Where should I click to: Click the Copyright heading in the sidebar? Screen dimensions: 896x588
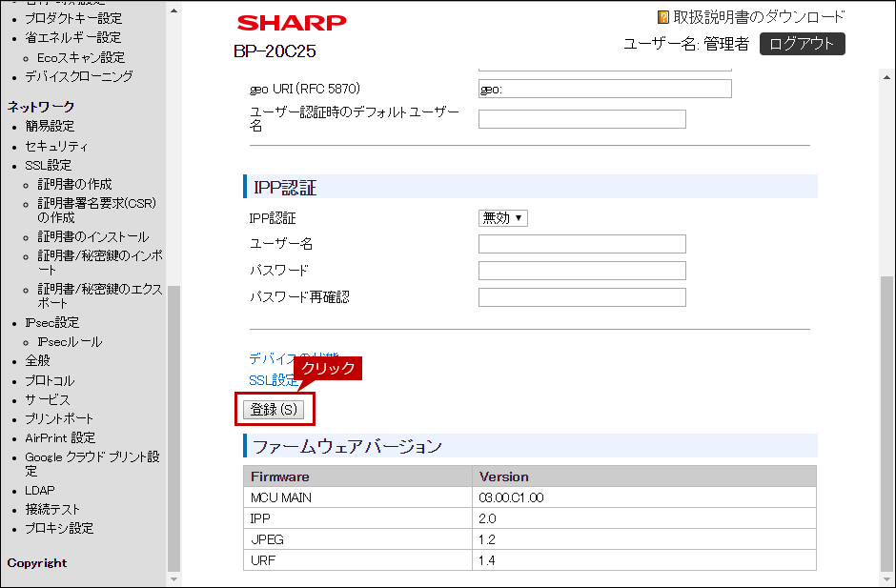click(37, 563)
